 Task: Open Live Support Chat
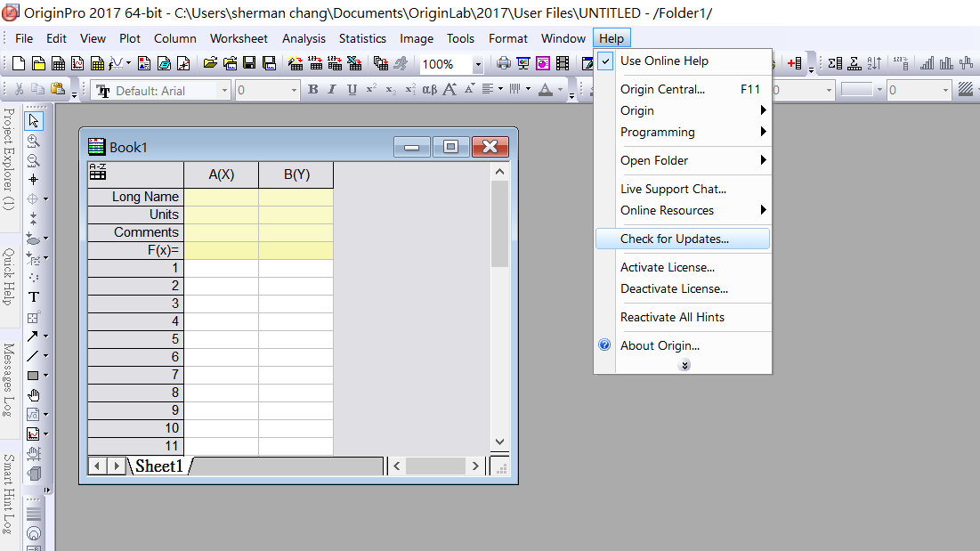(673, 189)
